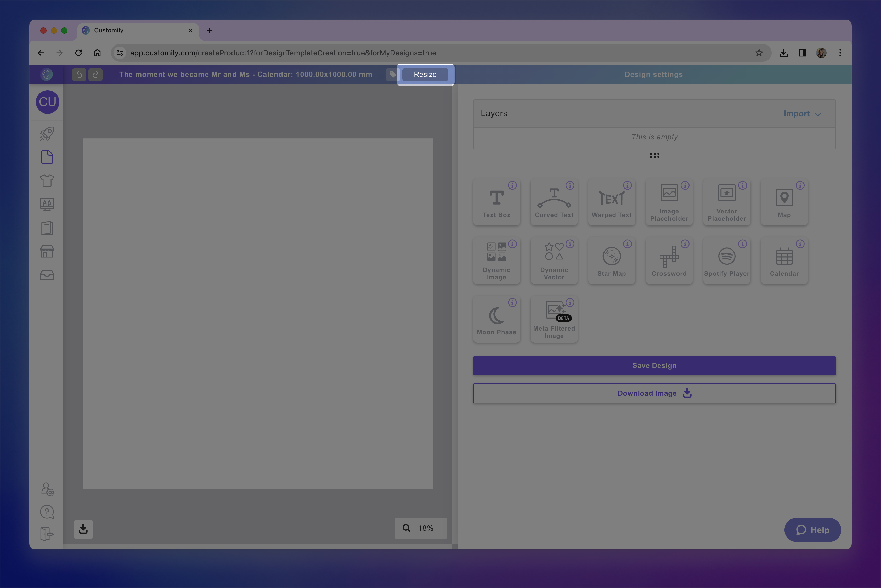881x588 pixels.
Task: Insert an Image Placeholder
Action: (x=669, y=202)
